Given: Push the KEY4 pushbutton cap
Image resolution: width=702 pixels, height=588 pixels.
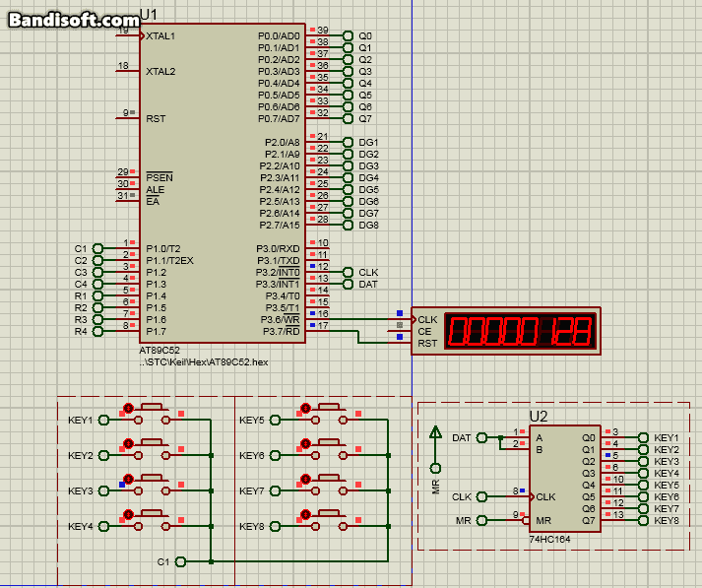Looking at the screenshot, I should click(152, 513).
